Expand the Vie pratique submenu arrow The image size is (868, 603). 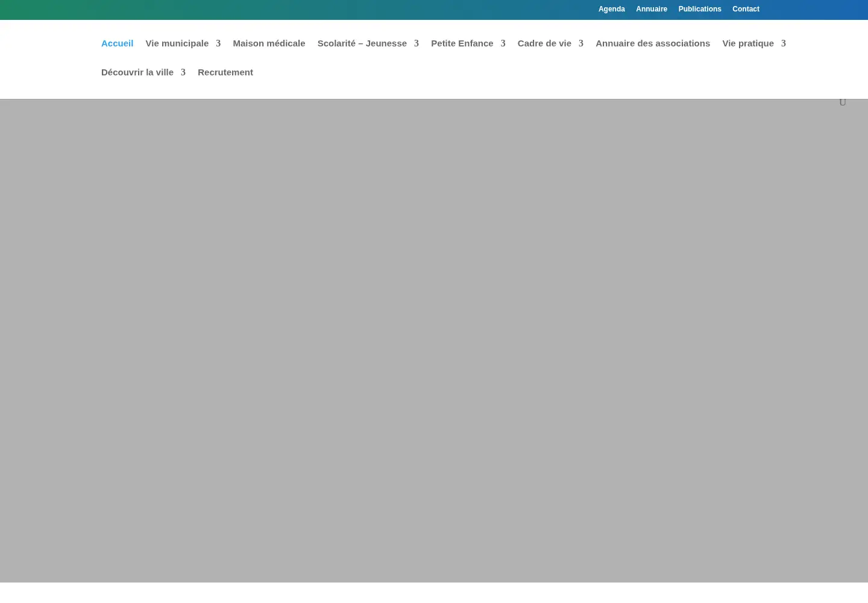pyautogui.click(x=784, y=43)
